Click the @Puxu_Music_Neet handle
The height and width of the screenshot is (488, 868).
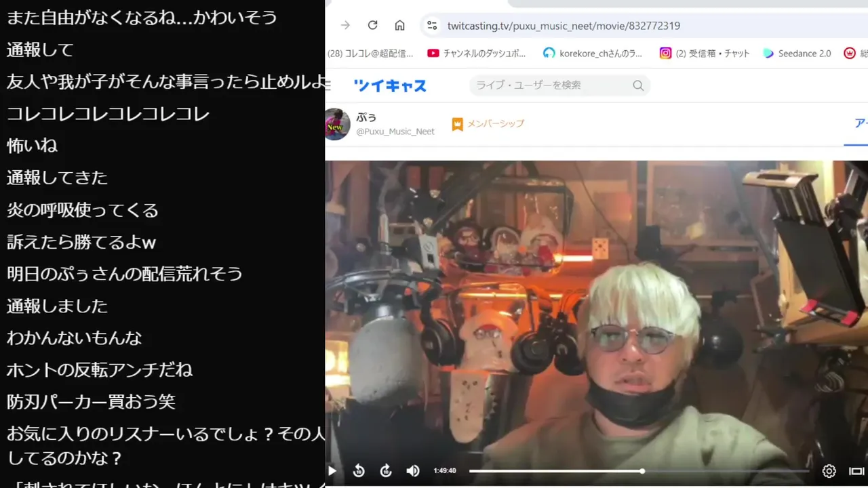point(395,131)
